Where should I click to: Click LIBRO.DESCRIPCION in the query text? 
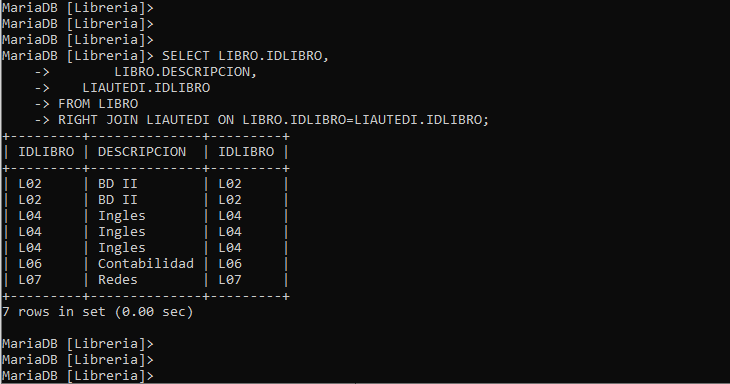pyautogui.click(x=185, y=72)
